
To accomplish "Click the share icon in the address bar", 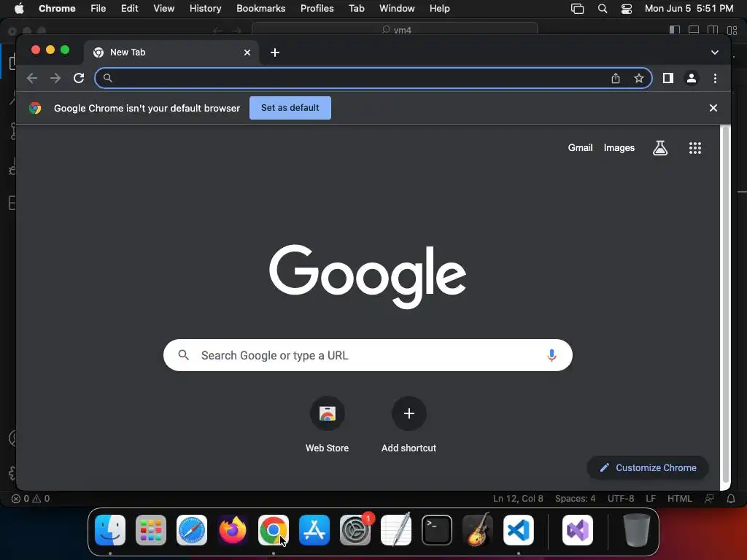I will [616, 78].
